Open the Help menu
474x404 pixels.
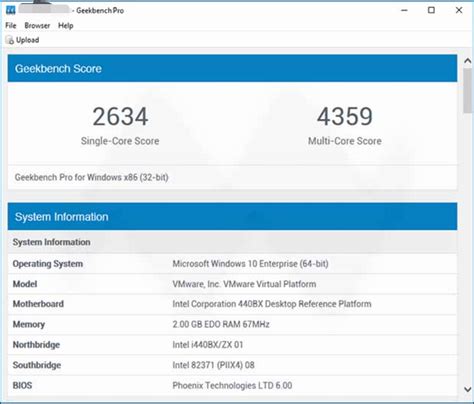pyautogui.click(x=66, y=25)
